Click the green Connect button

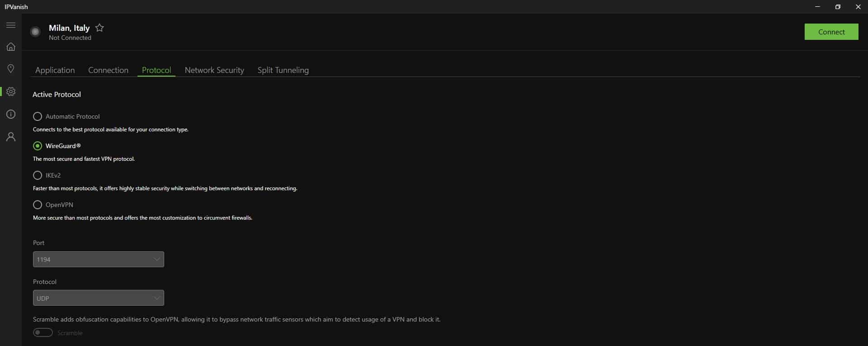(831, 32)
